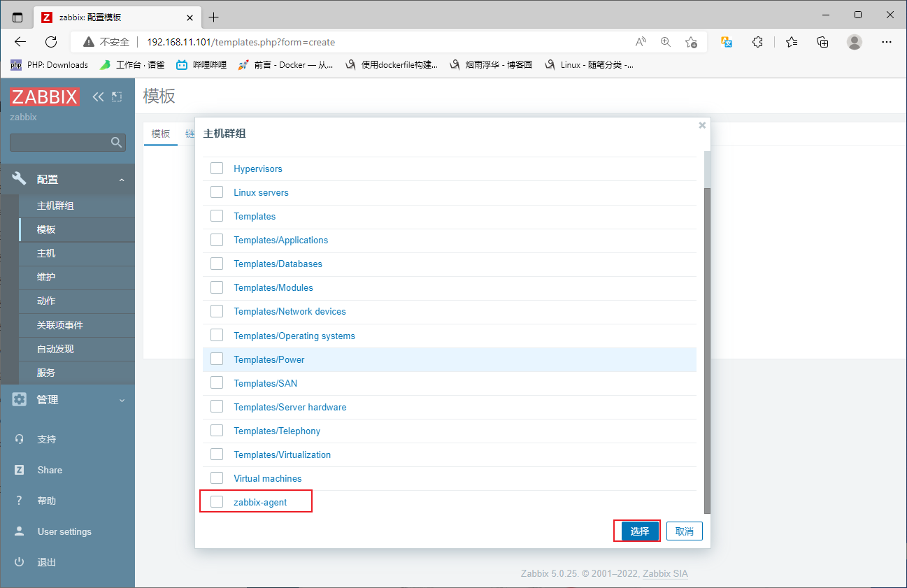Viewport: 907px width, 588px height.
Task: Open 主机 in the sidebar menu
Action: [x=46, y=253]
